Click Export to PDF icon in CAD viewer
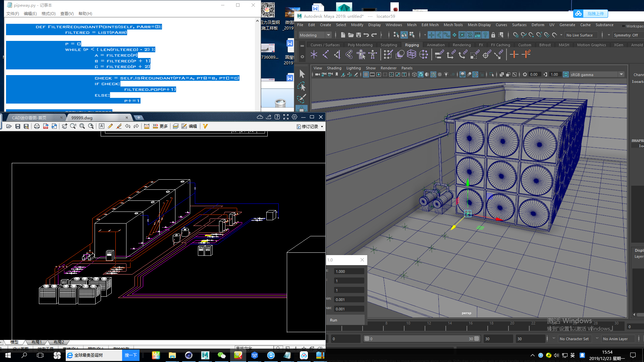The image size is (644, 362). 46,126
